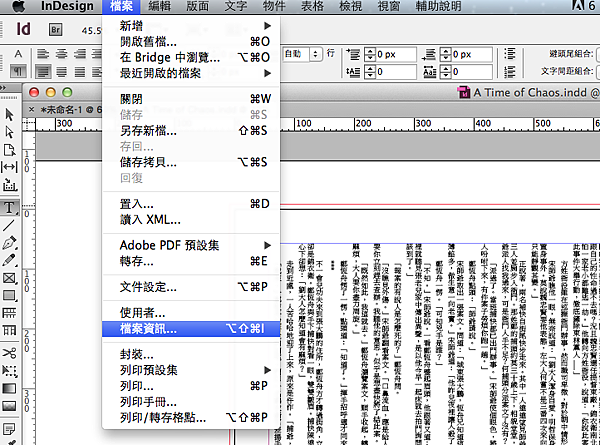The height and width of the screenshot is (445, 600).
Task: Select the Free Transform tool
Action: pyautogui.click(x=9, y=370)
